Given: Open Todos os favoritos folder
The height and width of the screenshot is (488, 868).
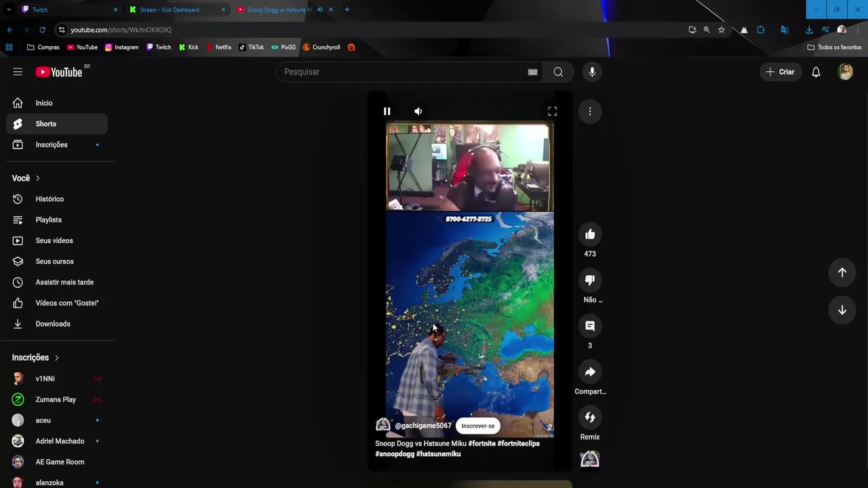Looking at the screenshot, I should [x=834, y=47].
